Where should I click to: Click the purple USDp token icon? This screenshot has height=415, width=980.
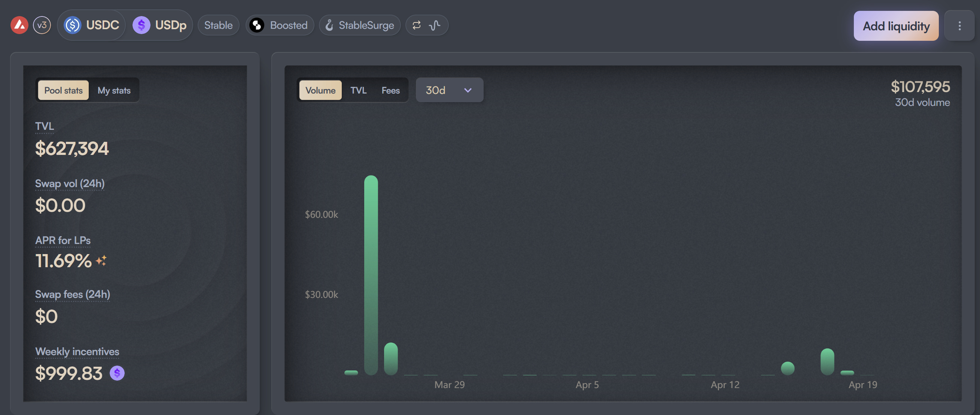coord(141,25)
